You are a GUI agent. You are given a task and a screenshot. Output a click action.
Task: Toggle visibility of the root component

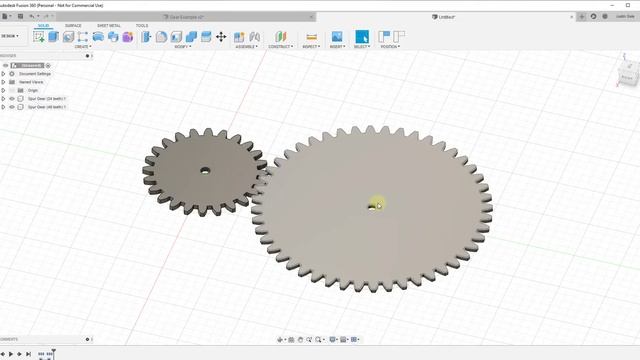5,65
